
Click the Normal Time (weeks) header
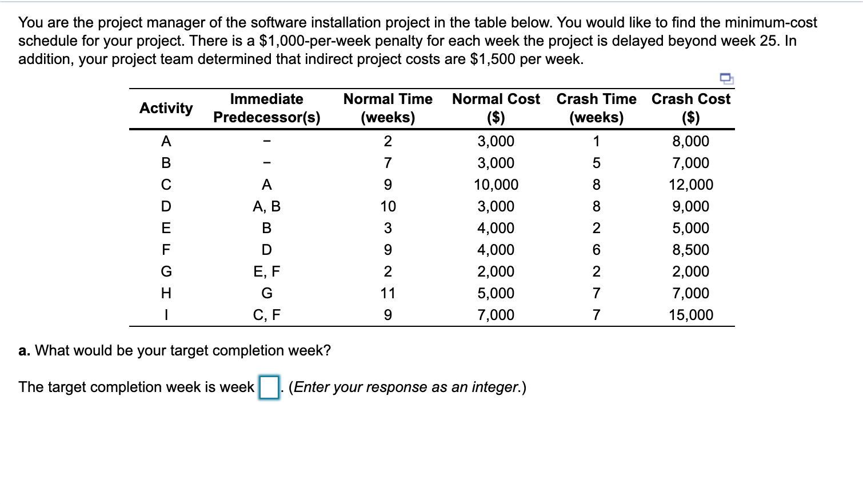[x=387, y=108]
